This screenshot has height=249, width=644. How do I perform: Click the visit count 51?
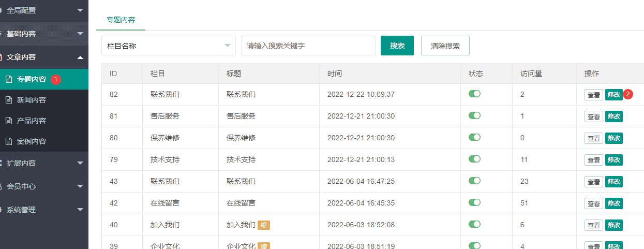pos(524,203)
